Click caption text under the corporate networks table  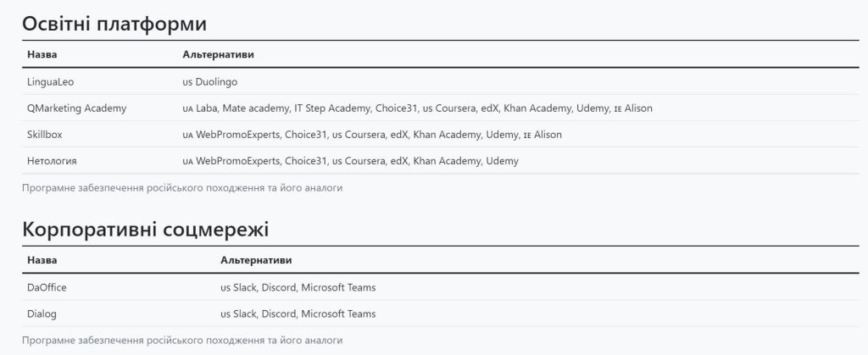pos(182,340)
